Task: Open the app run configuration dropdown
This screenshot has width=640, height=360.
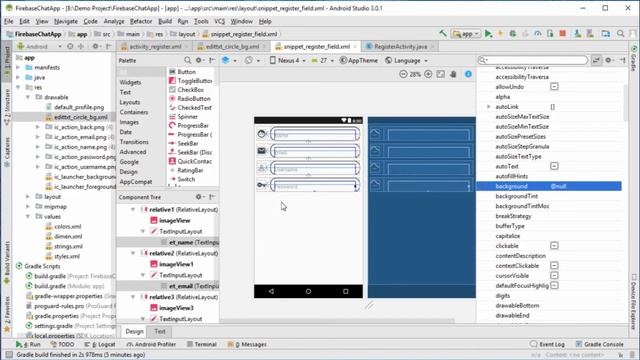Action: pos(466,34)
